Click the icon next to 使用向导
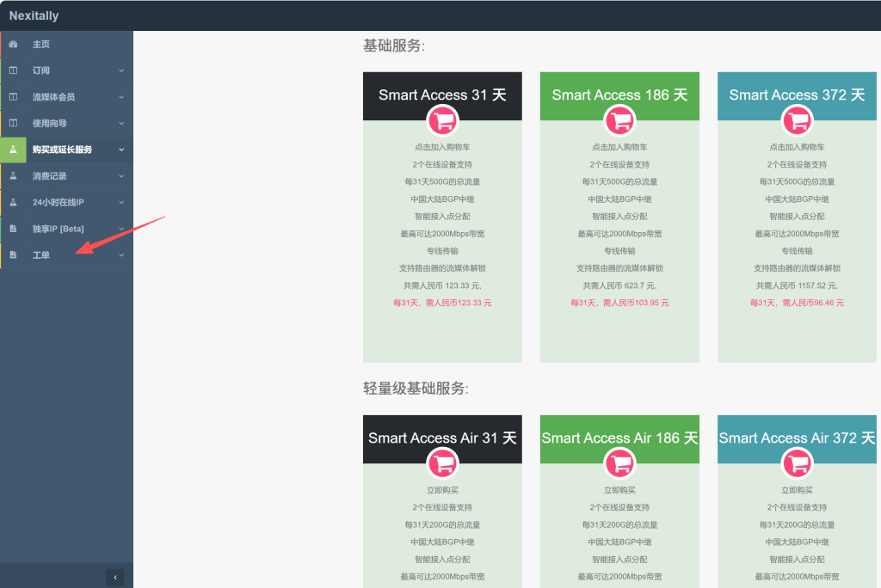This screenshot has width=881, height=588. coord(14,123)
